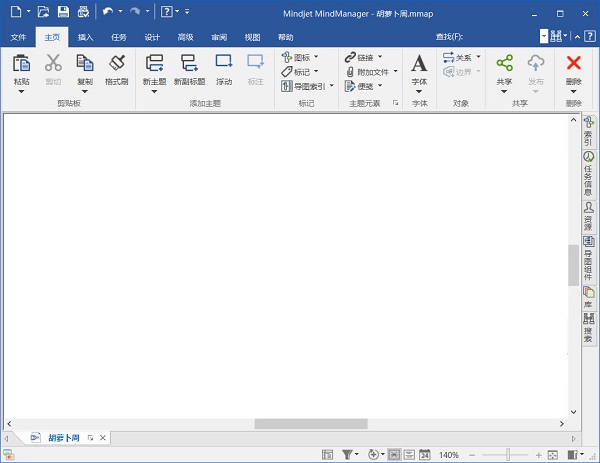600x463 pixels.
Task: Click the fit map to window icon
Action: click(x=553, y=455)
